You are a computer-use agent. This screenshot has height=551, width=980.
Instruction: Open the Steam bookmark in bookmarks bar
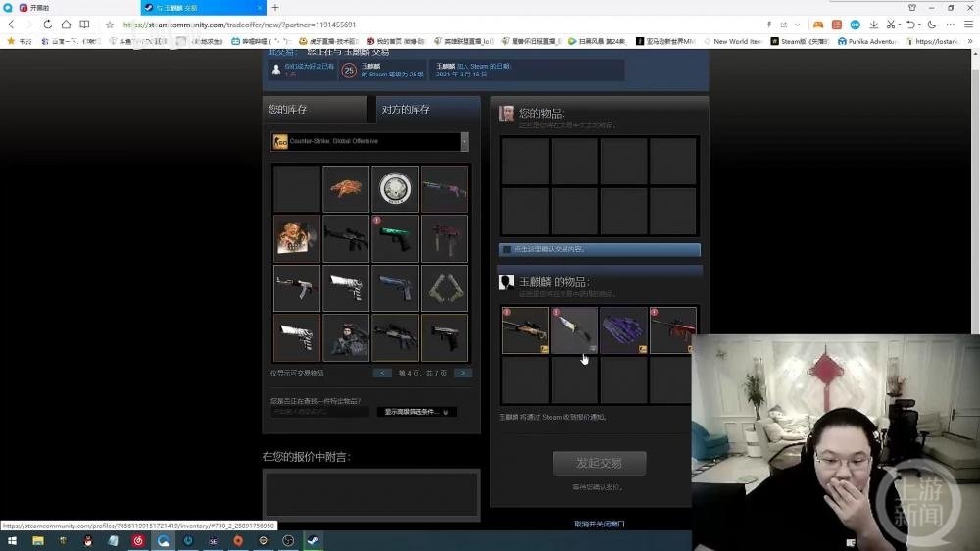pos(800,41)
